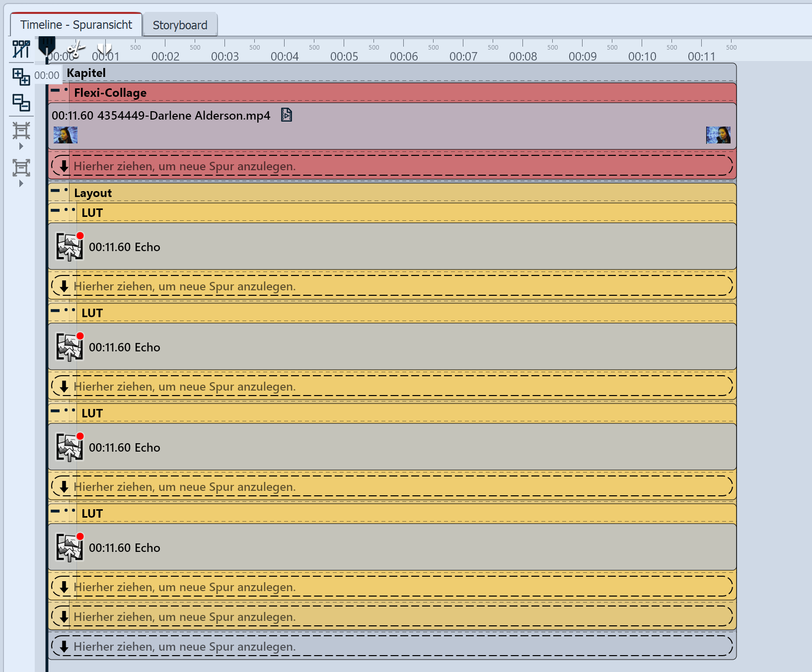Screen dimensions: 812x672
Task: Select the Flexi-Collage header label
Action: pos(110,93)
